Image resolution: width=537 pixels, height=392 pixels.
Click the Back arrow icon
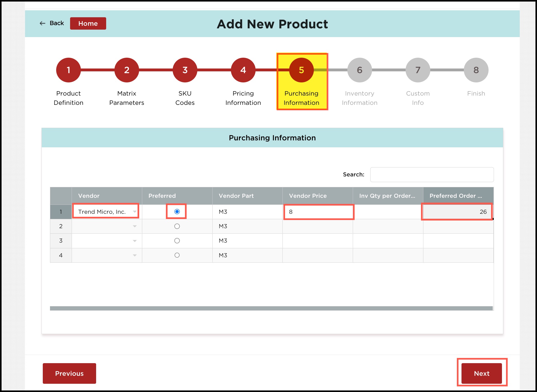(x=43, y=23)
